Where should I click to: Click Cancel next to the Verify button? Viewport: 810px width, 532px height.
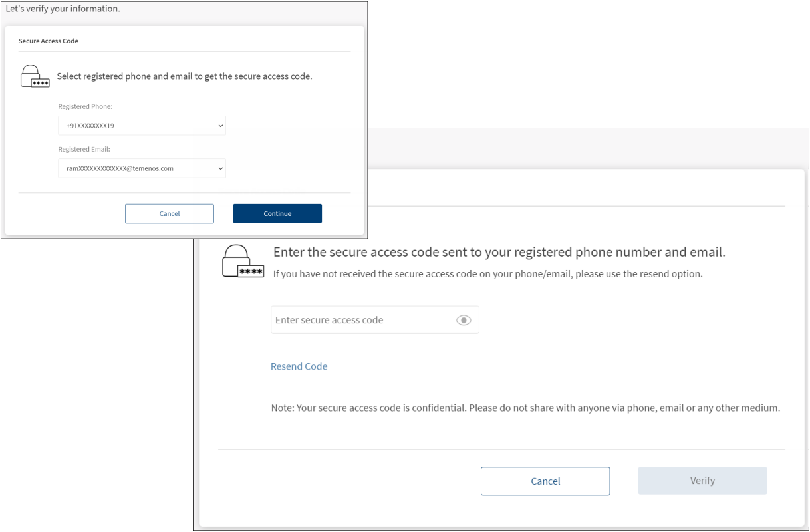(545, 481)
